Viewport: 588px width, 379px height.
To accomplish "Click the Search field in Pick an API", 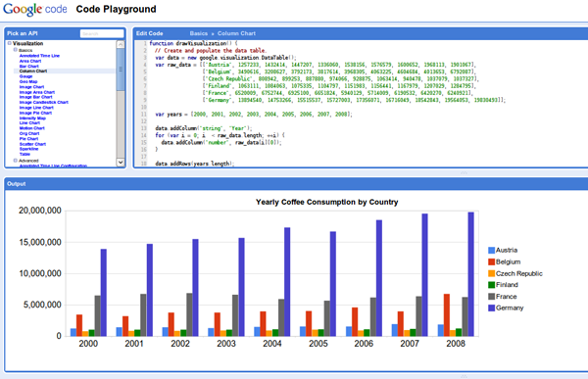I will [x=102, y=33].
